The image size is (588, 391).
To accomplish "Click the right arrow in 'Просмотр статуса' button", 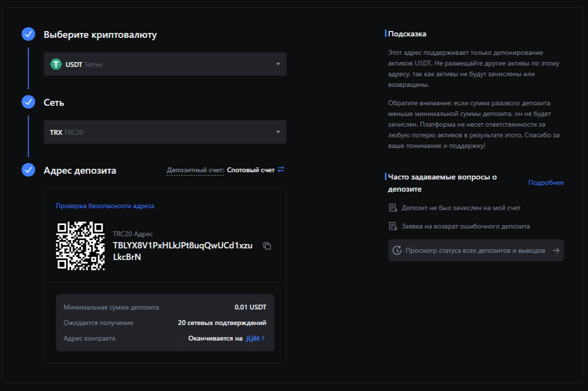I will click(x=556, y=250).
